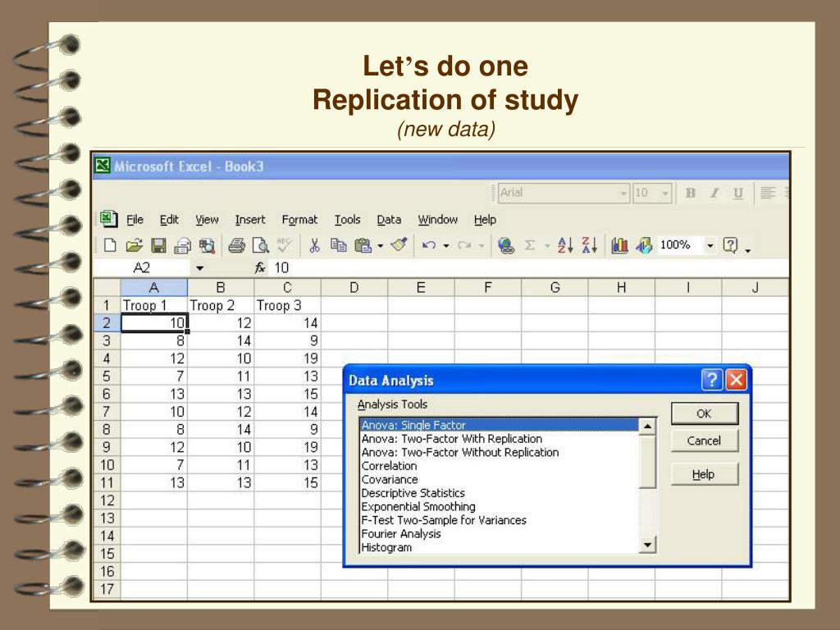The height and width of the screenshot is (630, 840).
Task: Expand the Paste options arrow
Action: 381,246
